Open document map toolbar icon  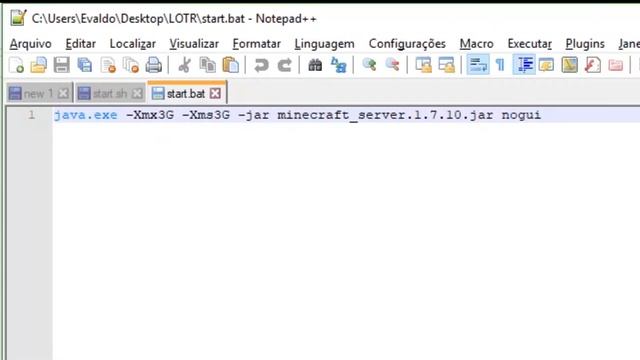tap(569, 65)
